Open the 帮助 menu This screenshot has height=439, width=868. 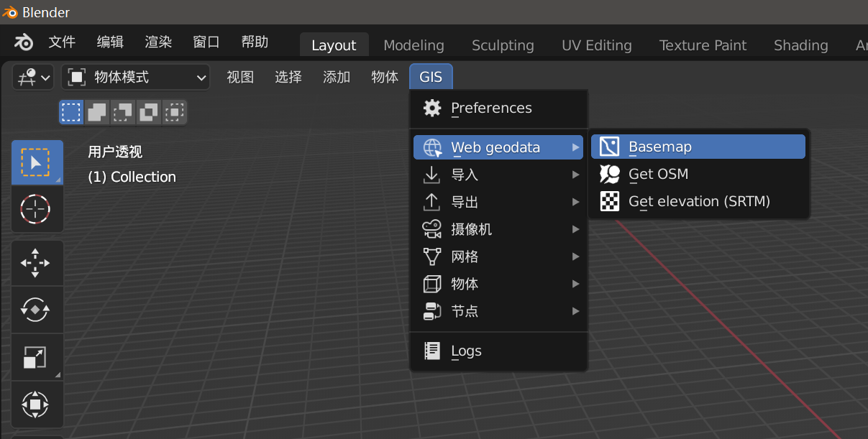point(255,42)
